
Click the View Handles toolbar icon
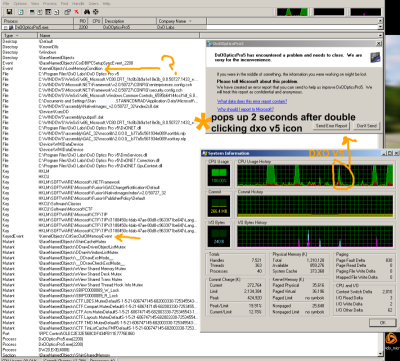coord(56,12)
